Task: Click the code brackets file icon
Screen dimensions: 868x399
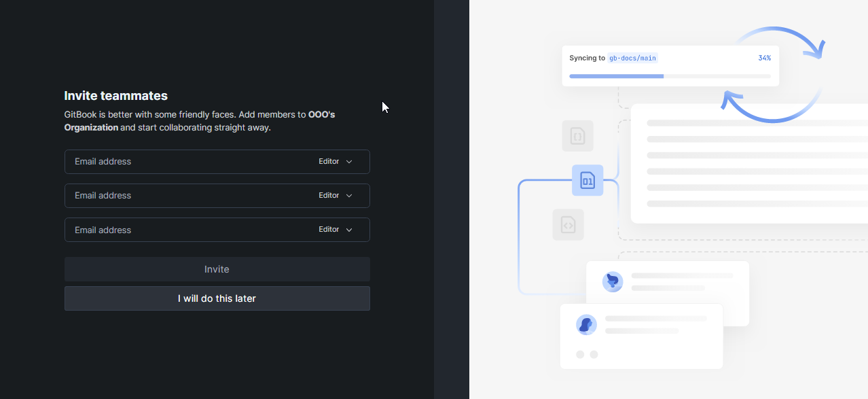Action: pos(568,225)
